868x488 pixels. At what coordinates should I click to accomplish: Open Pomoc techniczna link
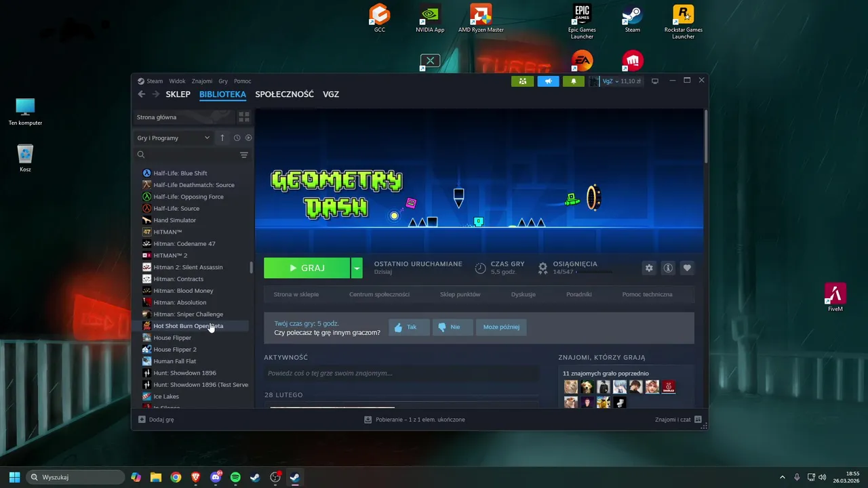pos(647,294)
